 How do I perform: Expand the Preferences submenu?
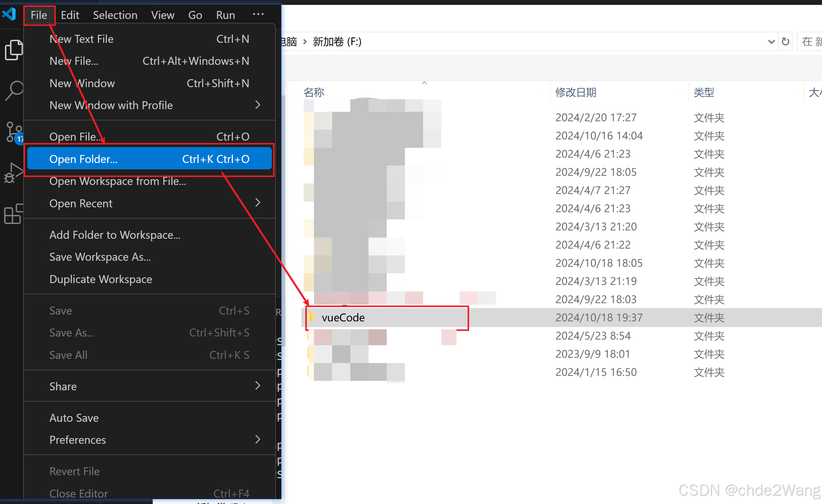tap(258, 440)
